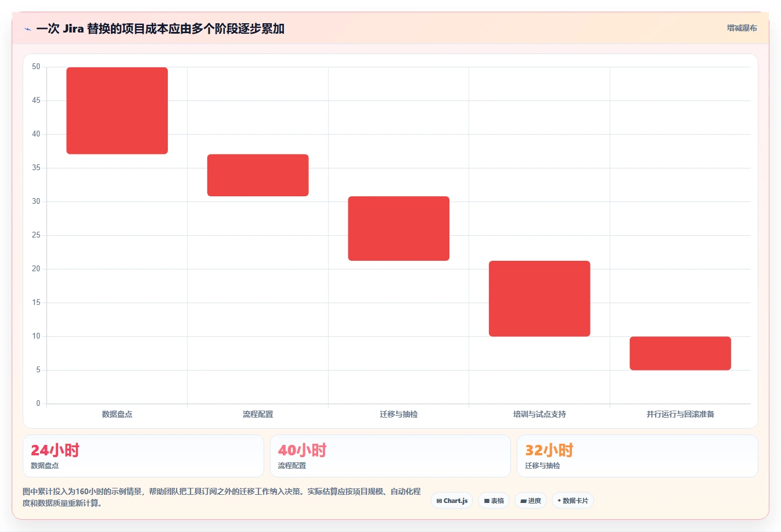Click the y-axis value 0
This screenshot has height=532, width=781.
click(38, 404)
